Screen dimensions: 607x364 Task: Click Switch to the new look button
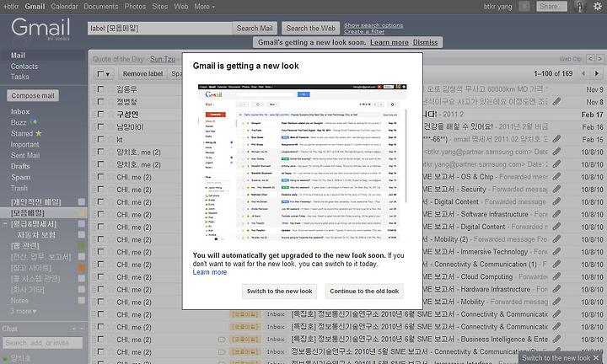click(x=280, y=291)
